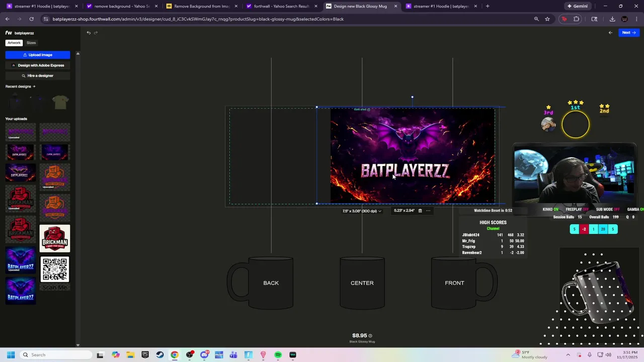The height and width of the screenshot is (362, 644).
Task: Close the Design new Black Glossy Mug tab
Action: tap(395, 6)
